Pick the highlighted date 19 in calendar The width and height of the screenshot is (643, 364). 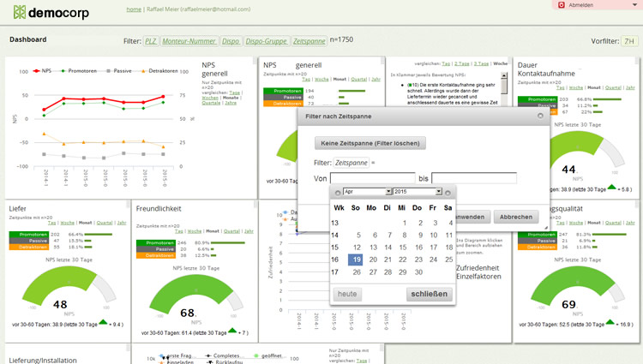(357, 260)
